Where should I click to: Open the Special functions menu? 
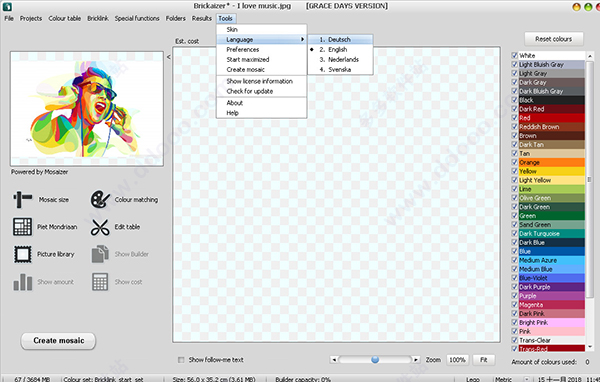tap(137, 18)
